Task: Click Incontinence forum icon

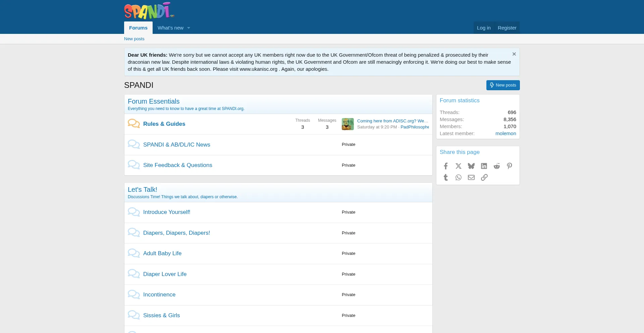Action: (134, 295)
